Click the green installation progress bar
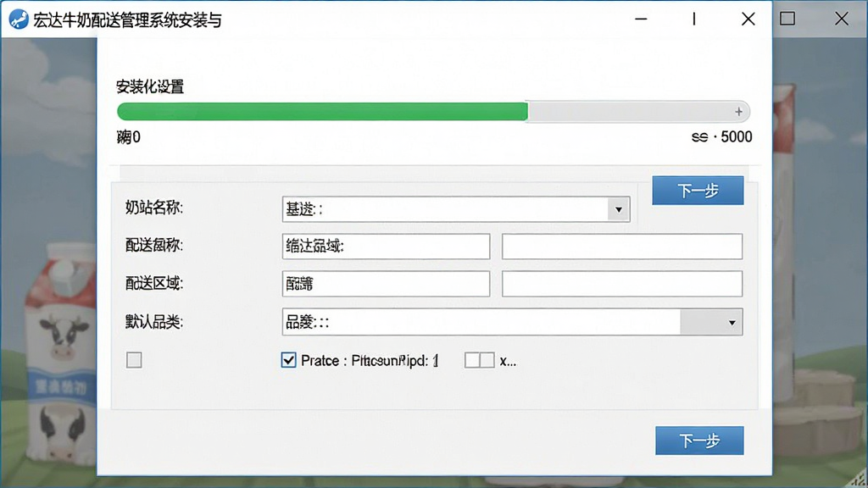Viewport: 868px width, 488px height. (322, 112)
